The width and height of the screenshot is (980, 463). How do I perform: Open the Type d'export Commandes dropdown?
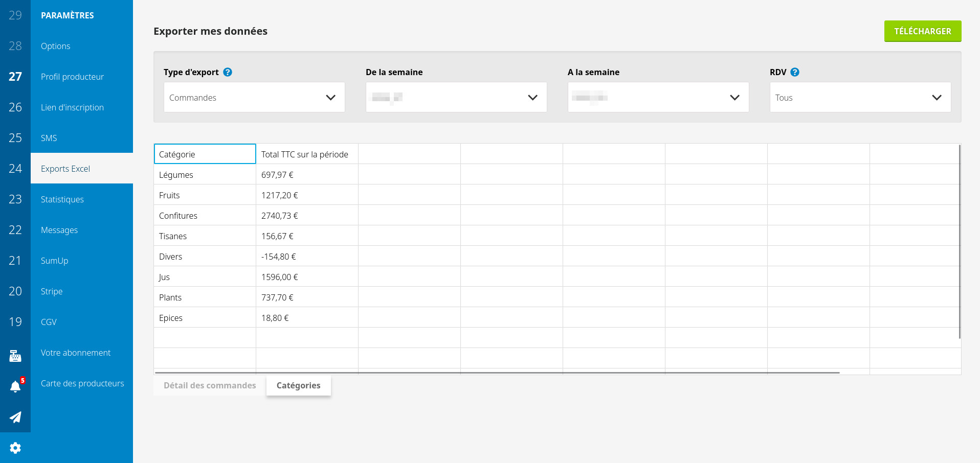click(x=254, y=97)
